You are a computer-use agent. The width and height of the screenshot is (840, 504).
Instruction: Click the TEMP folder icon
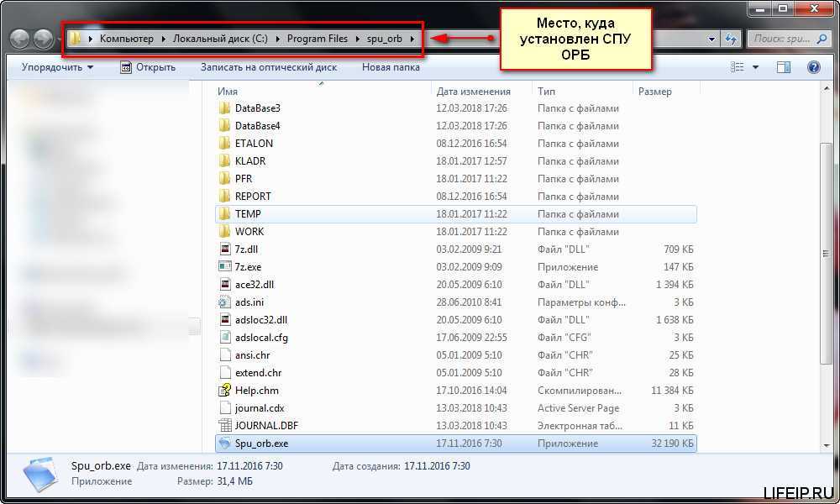tap(224, 214)
